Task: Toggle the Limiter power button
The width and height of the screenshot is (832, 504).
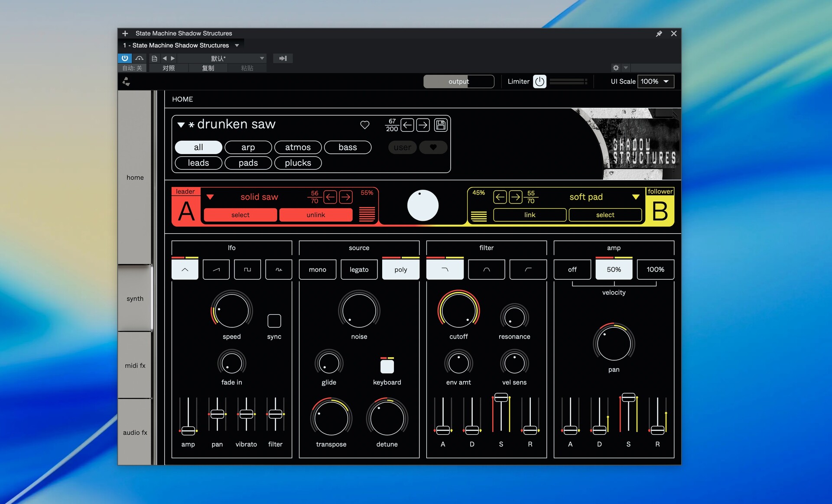Action: tap(539, 81)
